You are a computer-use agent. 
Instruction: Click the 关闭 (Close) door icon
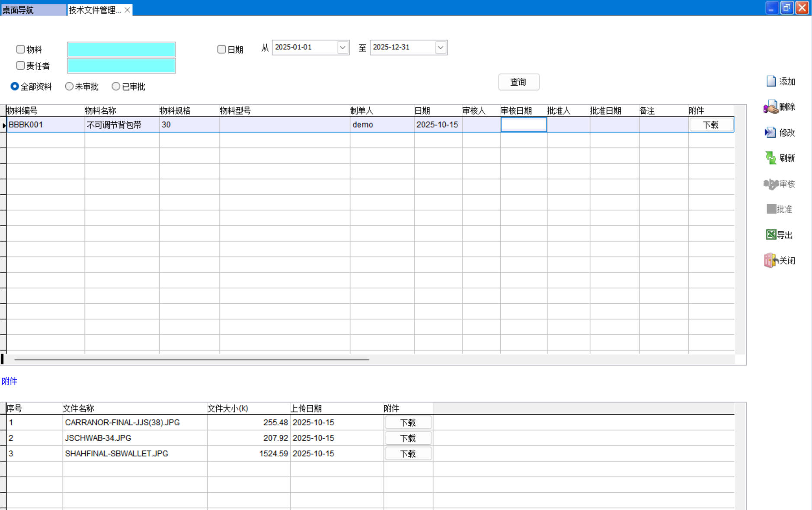770,260
